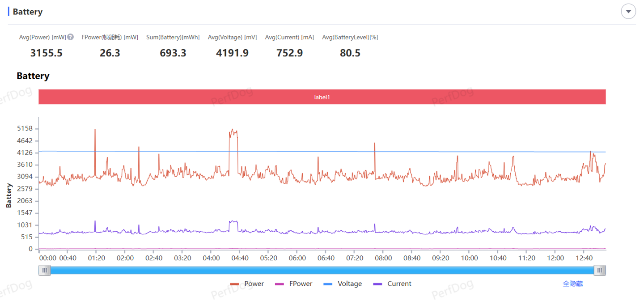Click the right handle of the time range slider
This screenshot has height=301, width=644.
600,270
